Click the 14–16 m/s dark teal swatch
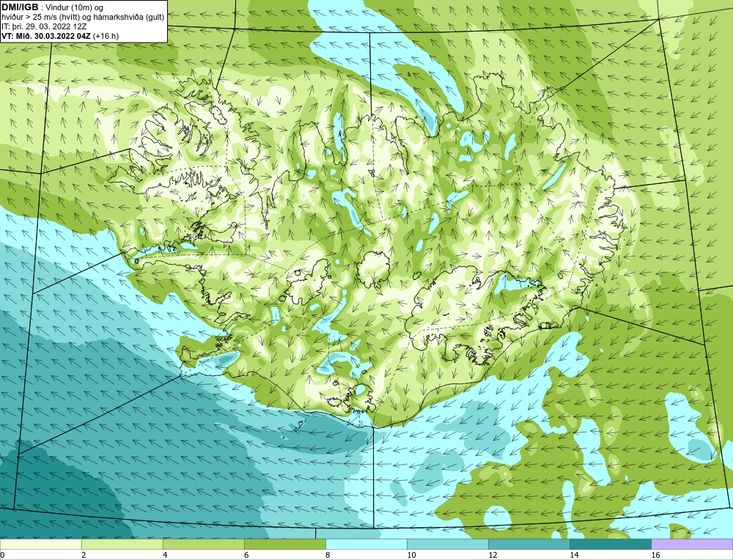This screenshot has width=733, height=560. pyautogui.click(x=610, y=544)
